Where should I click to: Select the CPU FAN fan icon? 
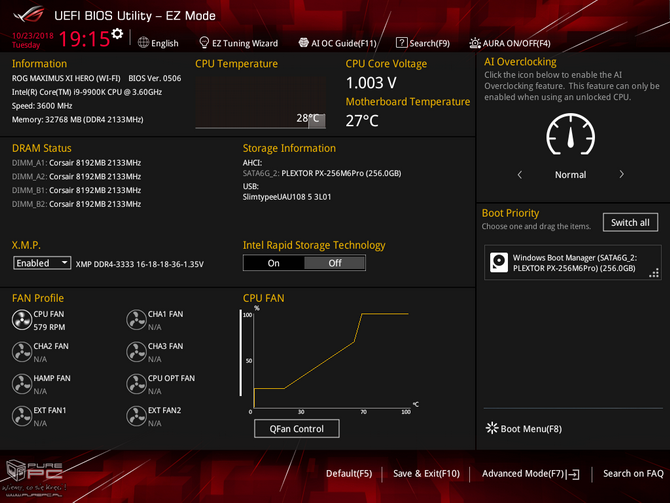(x=22, y=320)
